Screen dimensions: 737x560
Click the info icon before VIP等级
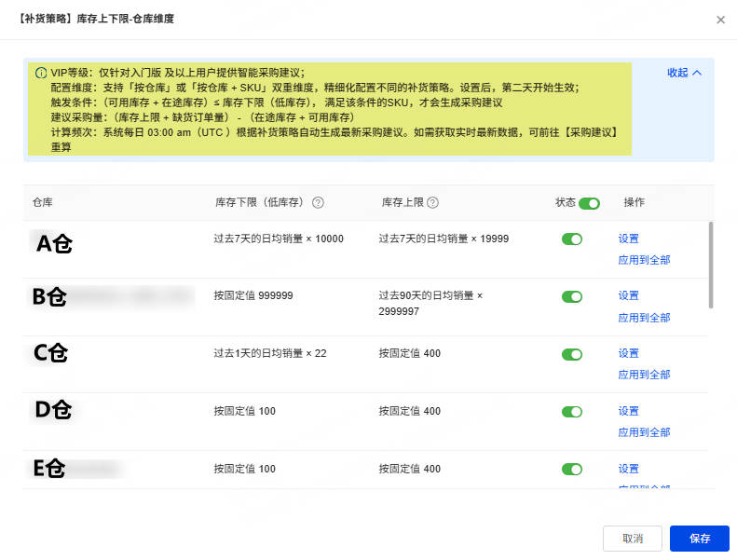41,73
